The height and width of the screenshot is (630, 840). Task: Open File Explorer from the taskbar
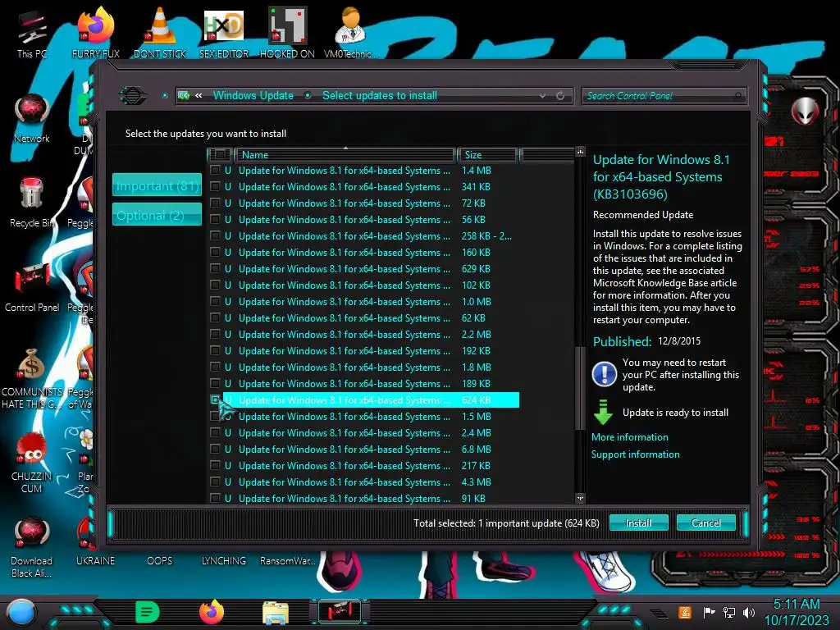pyautogui.click(x=276, y=612)
